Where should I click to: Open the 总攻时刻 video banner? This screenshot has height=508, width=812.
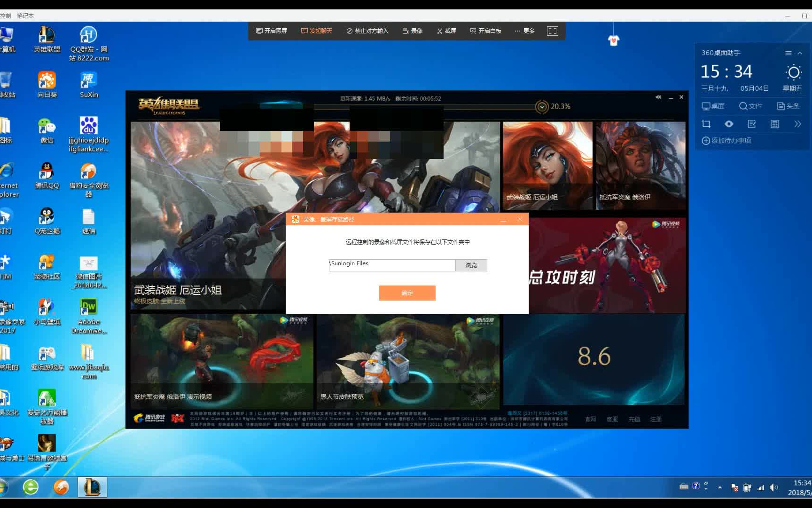(607, 265)
